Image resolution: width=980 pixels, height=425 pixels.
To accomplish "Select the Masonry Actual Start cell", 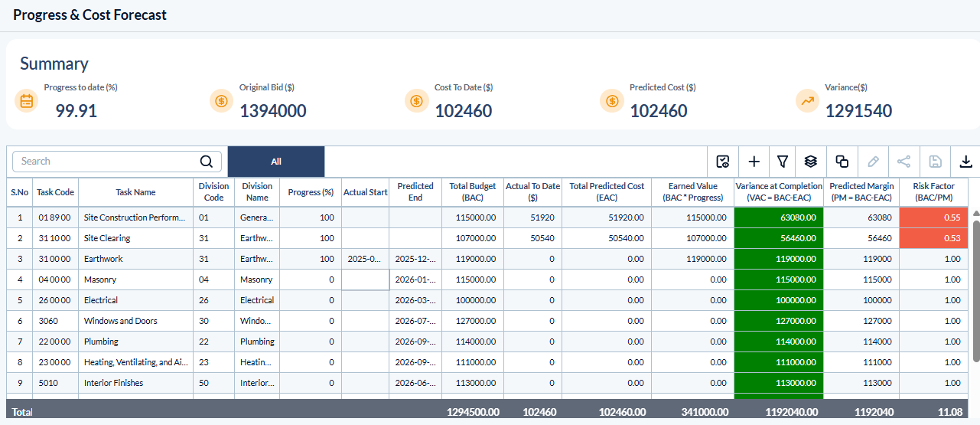I will pyautogui.click(x=365, y=280).
